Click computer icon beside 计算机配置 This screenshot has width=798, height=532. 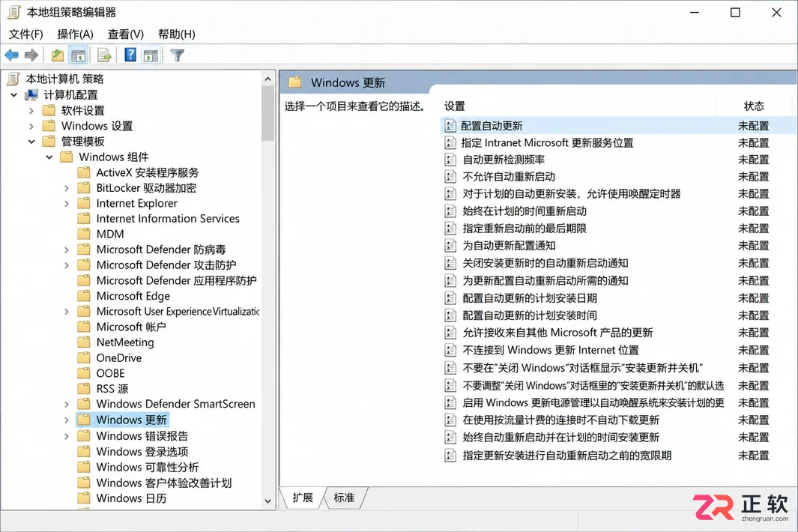click(x=31, y=94)
